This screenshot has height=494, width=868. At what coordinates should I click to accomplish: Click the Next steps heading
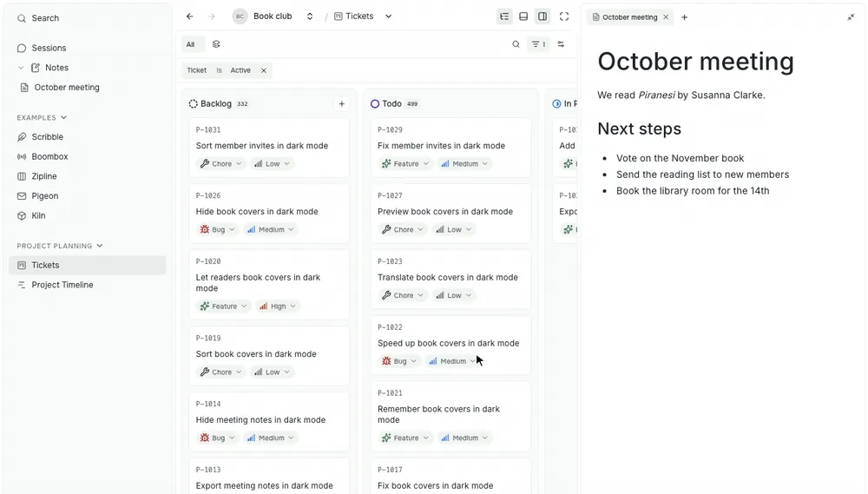pyautogui.click(x=640, y=129)
